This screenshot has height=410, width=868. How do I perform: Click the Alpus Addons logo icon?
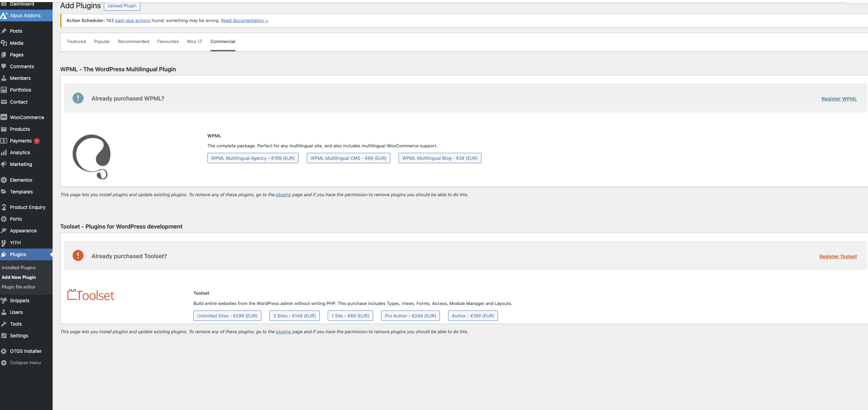click(4, 15)
